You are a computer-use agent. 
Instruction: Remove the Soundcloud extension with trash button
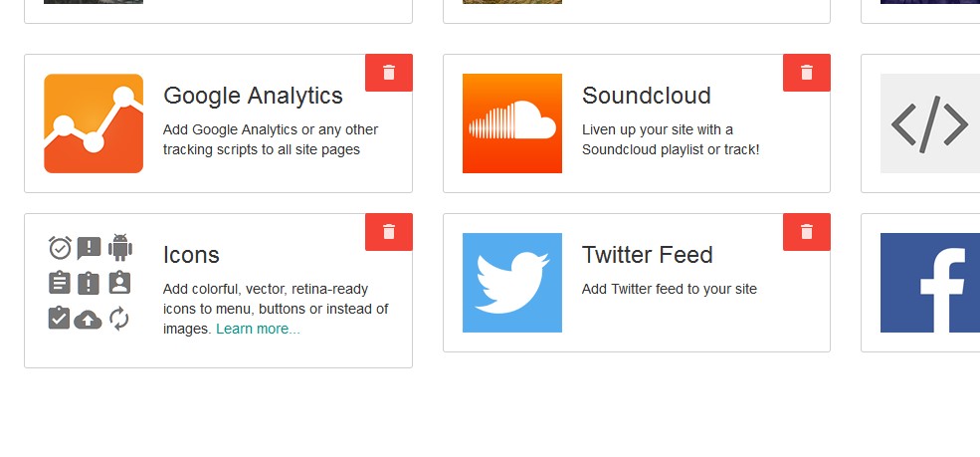[x=807, y=73]
